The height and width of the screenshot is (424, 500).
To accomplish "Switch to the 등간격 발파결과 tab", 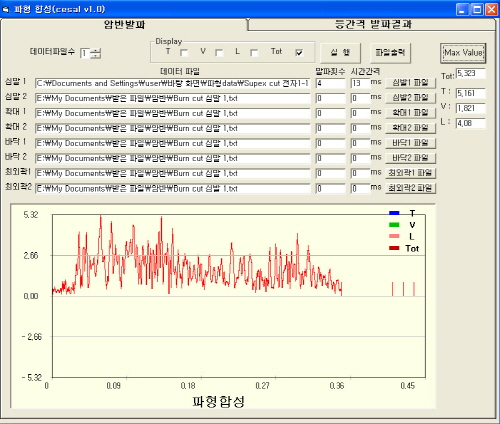I will [x=372, y=24].
